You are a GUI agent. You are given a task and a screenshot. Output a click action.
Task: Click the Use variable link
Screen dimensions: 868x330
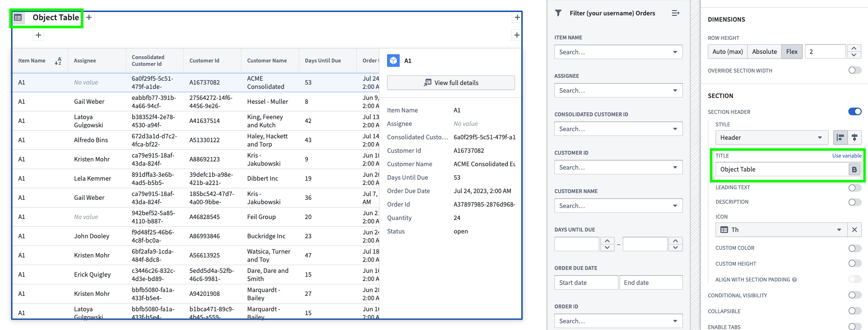coord(846,156)
